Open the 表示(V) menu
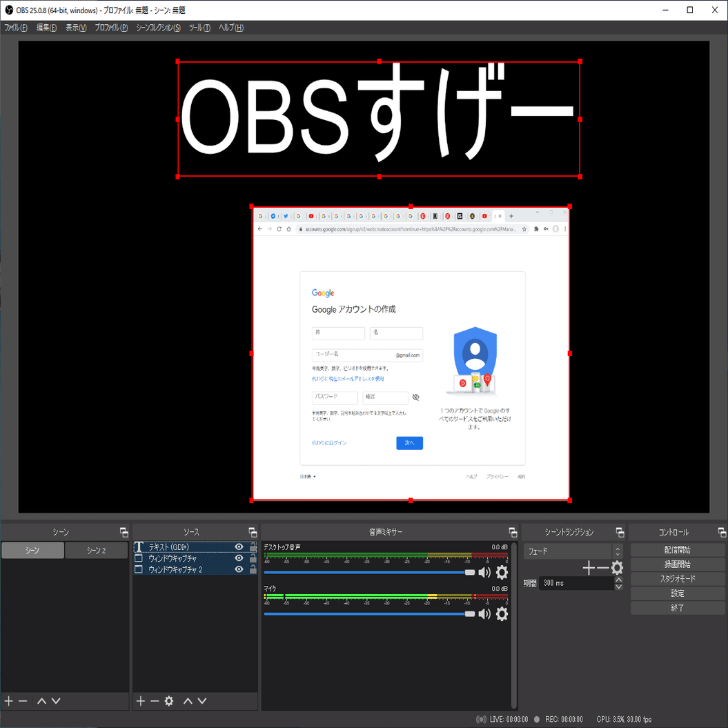 pyautogui.click(x=76, y=28)
